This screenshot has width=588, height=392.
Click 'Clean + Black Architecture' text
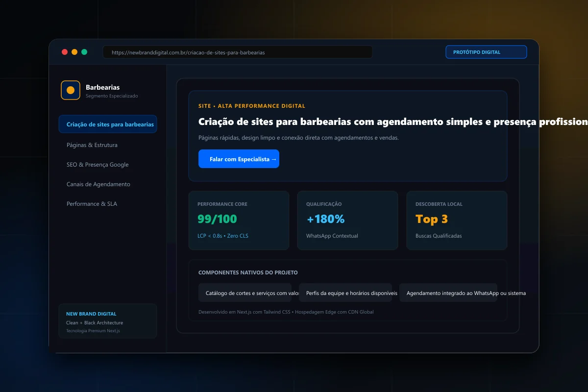[95, 323]
